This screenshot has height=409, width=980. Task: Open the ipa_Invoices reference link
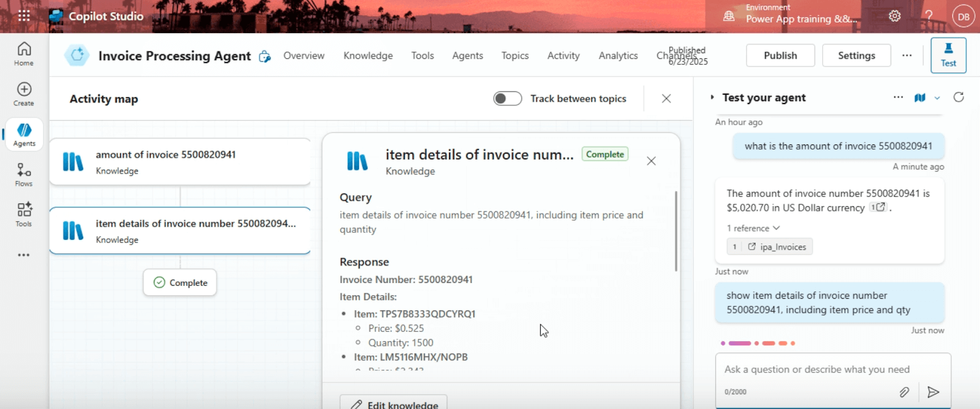click(x=770, y=247)
